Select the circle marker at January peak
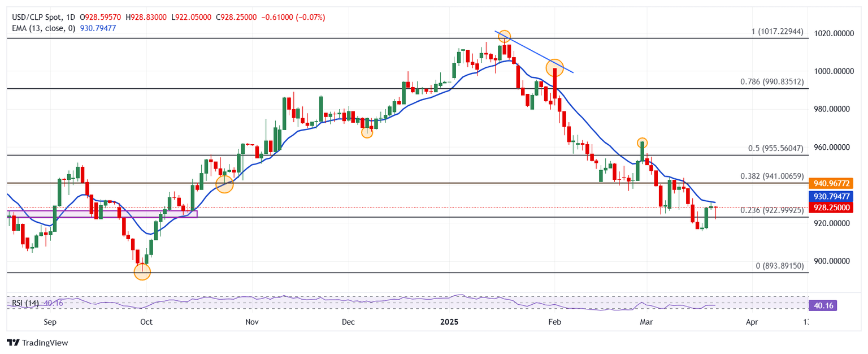Image resolution: width=868 pixels, height=354 pixels. pos(504,37)
